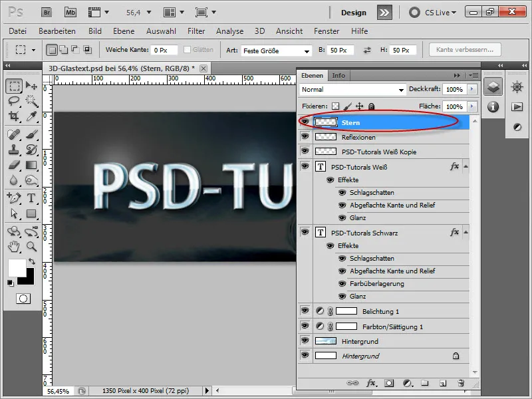
Task: Select the Path Selection tool
Action: coord(14,213)
